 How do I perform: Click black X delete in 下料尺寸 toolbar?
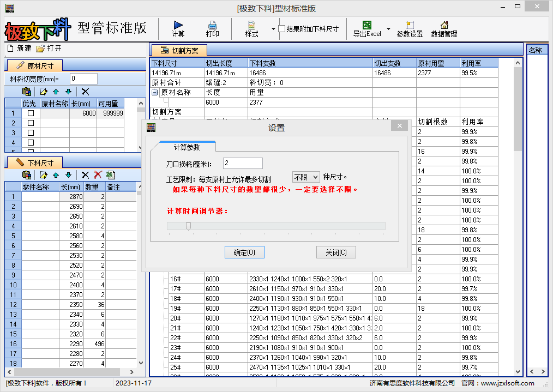click(x=85, y=175)
